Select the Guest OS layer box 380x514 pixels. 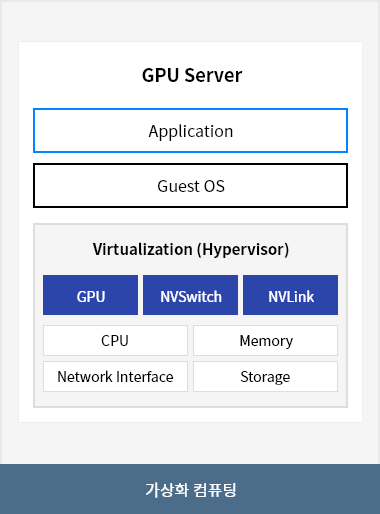tap(190, 186)
